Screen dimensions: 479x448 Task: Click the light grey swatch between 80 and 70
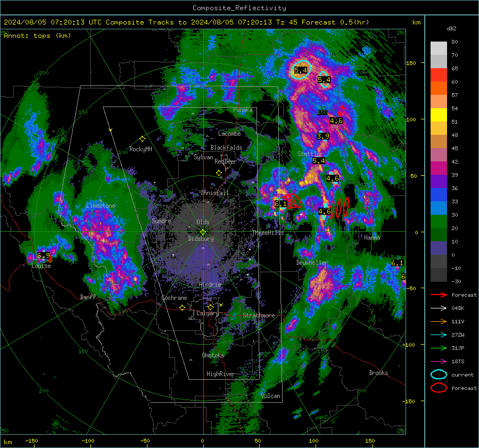pos(439,48)
